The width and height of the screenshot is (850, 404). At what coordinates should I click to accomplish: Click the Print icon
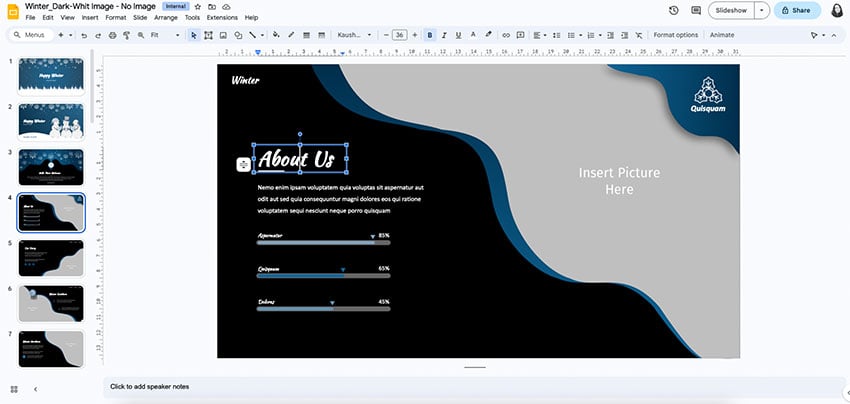(x=112, y=35)
